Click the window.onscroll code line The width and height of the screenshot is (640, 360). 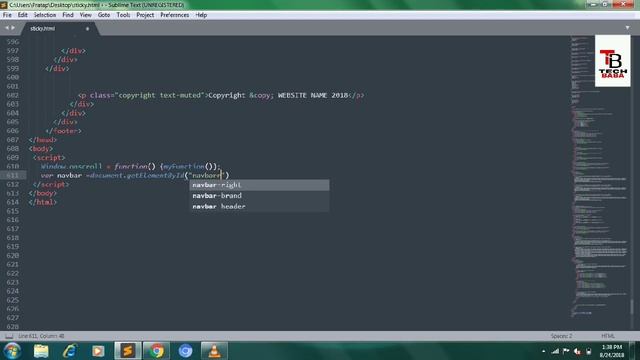pos(131,167)
